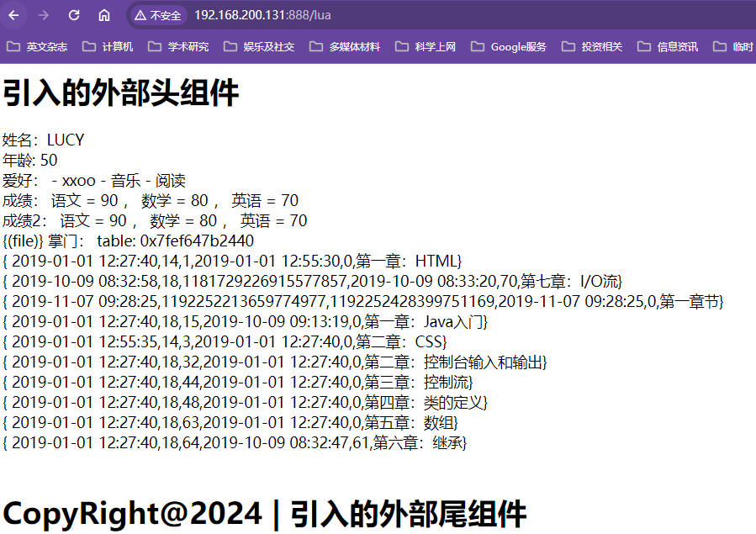The image size is (756, 534).
Task: Click the 投资相关 bookmark folder
Action: click(592, 47)
